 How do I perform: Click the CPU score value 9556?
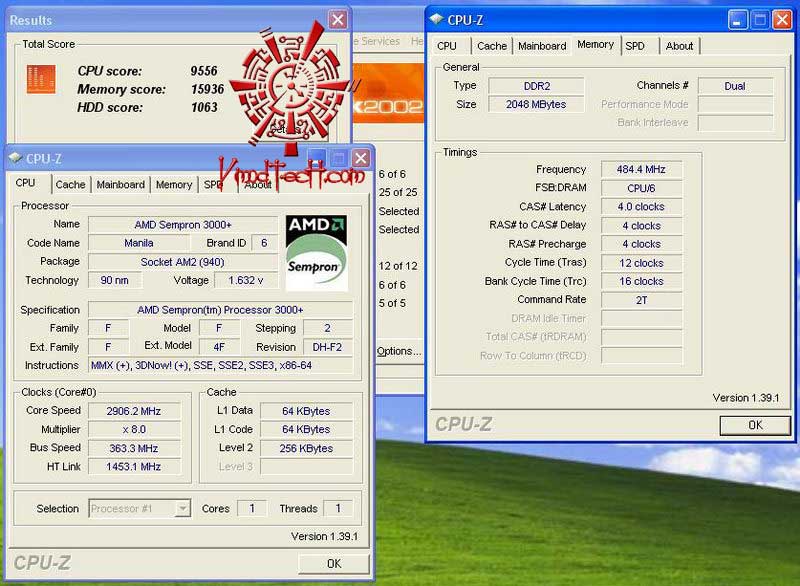point(204,71)
